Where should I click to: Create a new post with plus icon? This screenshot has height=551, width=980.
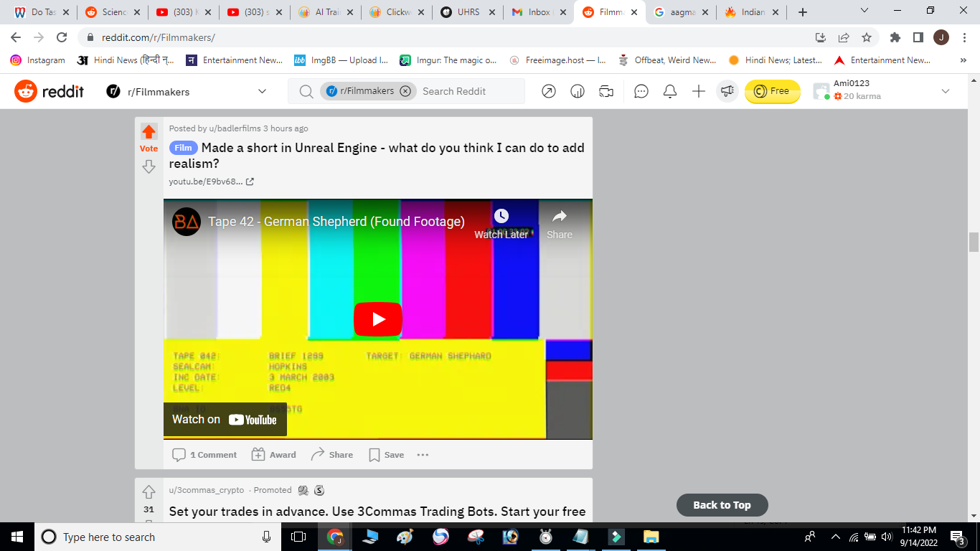pos(699,91)
